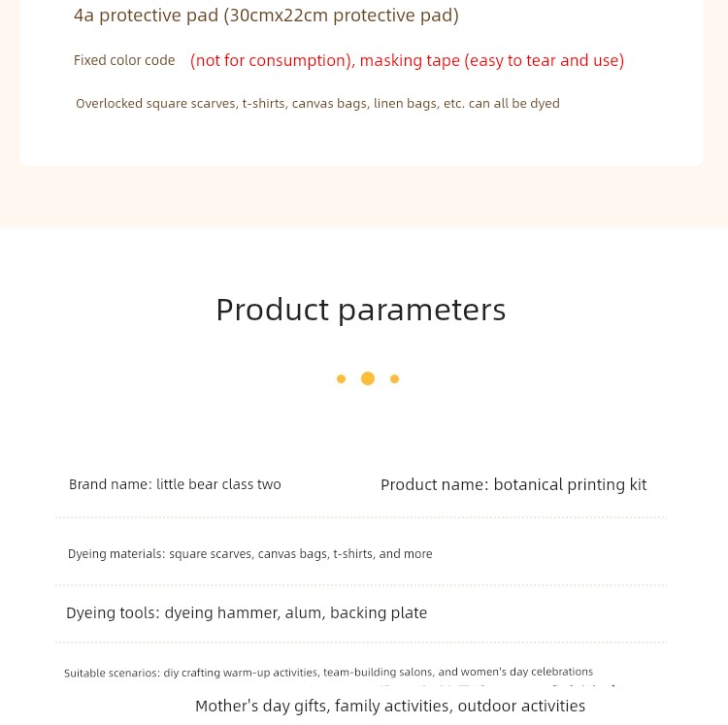Click the Suitable scenarios line
The height and width of the screenshot is (725, 728).
click(x=329, y=673)
